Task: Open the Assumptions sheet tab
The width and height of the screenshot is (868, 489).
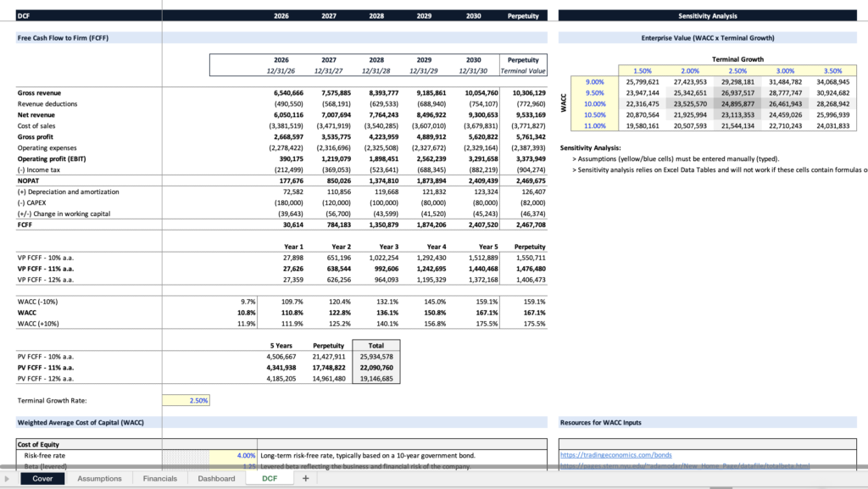Action: (x=99, y=479)
